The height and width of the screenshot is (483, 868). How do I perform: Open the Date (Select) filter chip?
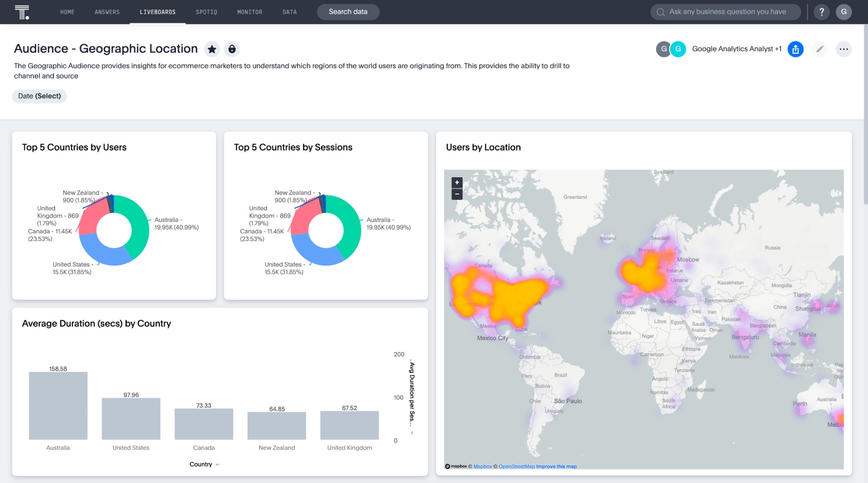coord(40,96)
